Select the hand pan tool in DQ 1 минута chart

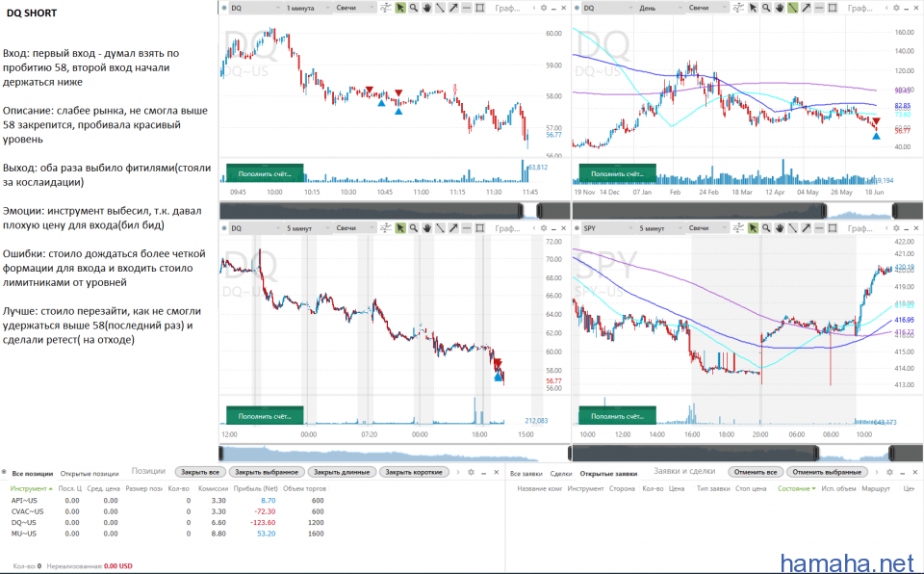(426, 8)
